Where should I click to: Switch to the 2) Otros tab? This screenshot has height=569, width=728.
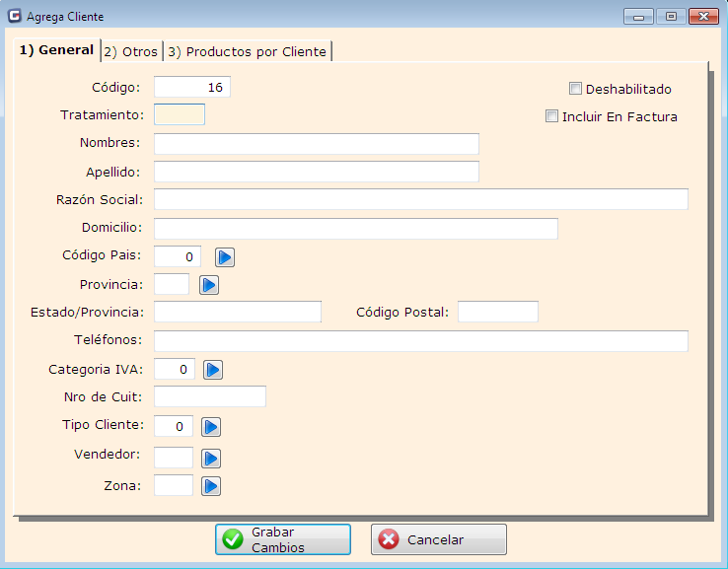[130, 51]
